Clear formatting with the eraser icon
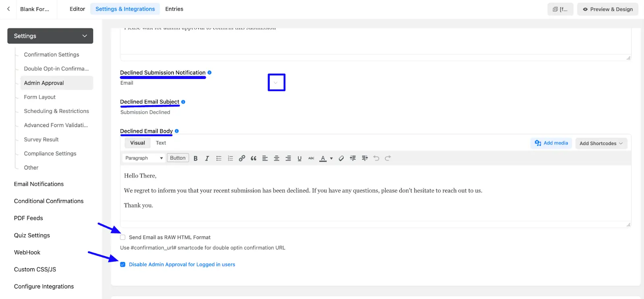644x299 pixels. 341,158
